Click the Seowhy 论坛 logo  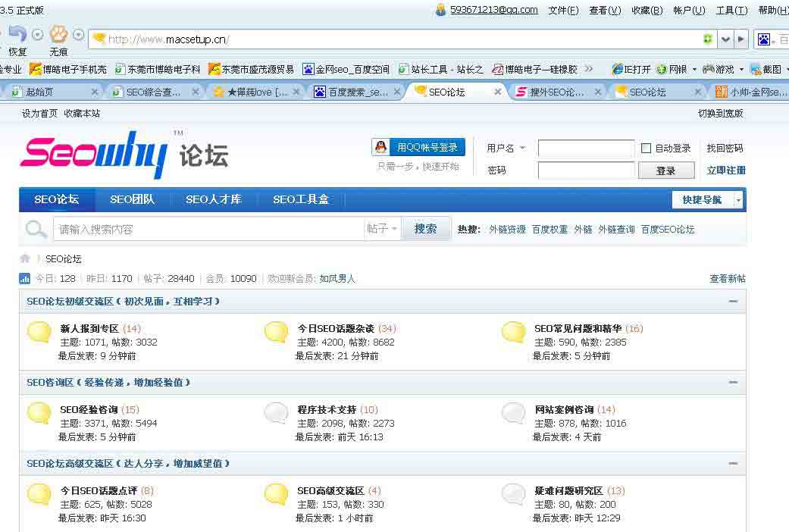click(x=124, y=155)
